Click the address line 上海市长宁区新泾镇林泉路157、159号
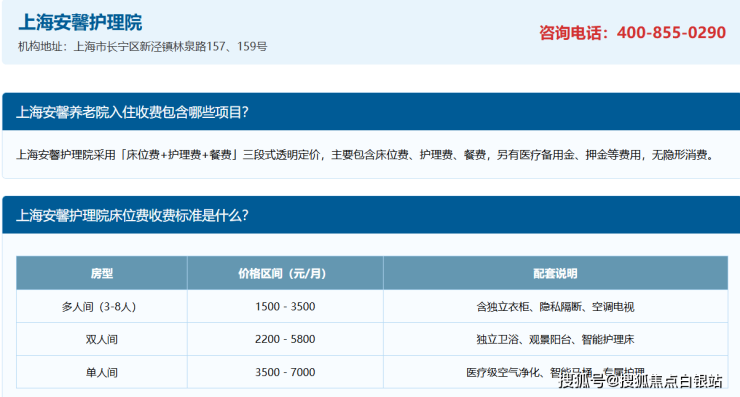This screenshot has width=740, height=397. tap(143, 46)
